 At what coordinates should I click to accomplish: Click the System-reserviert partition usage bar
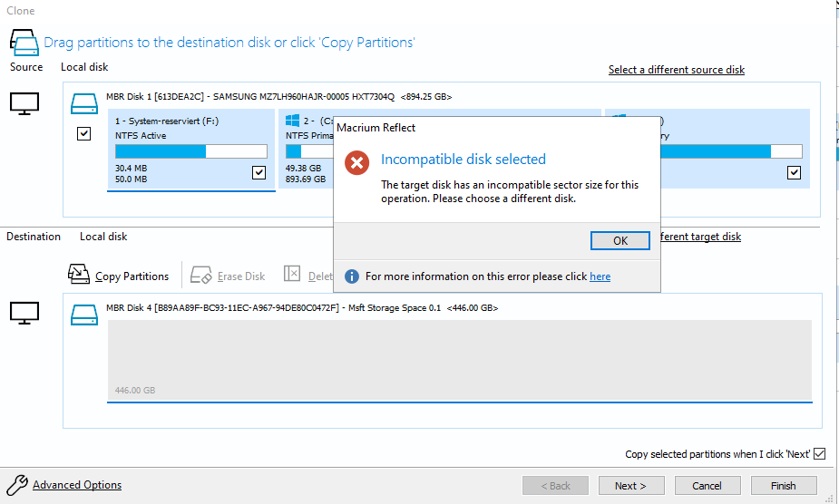pyautogui.click(x=191, y=151)
